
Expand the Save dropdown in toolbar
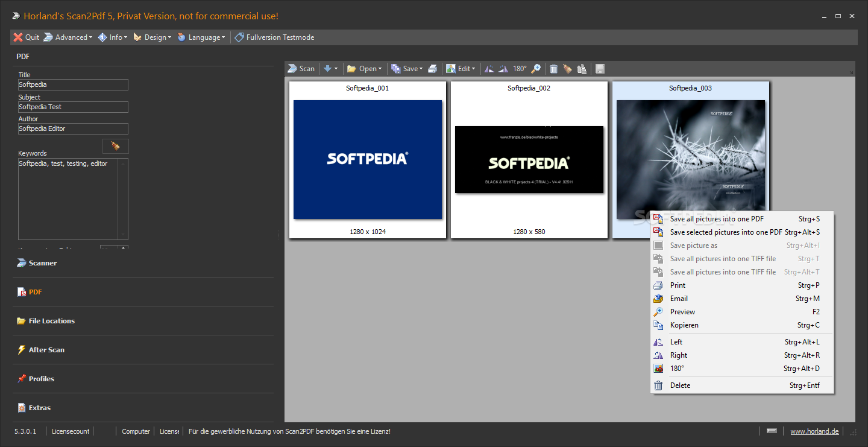407,69
